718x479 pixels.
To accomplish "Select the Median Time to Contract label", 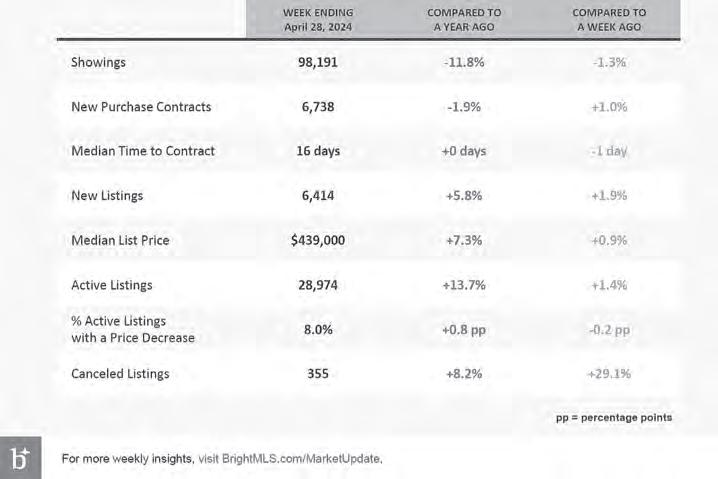I will 143,151.
